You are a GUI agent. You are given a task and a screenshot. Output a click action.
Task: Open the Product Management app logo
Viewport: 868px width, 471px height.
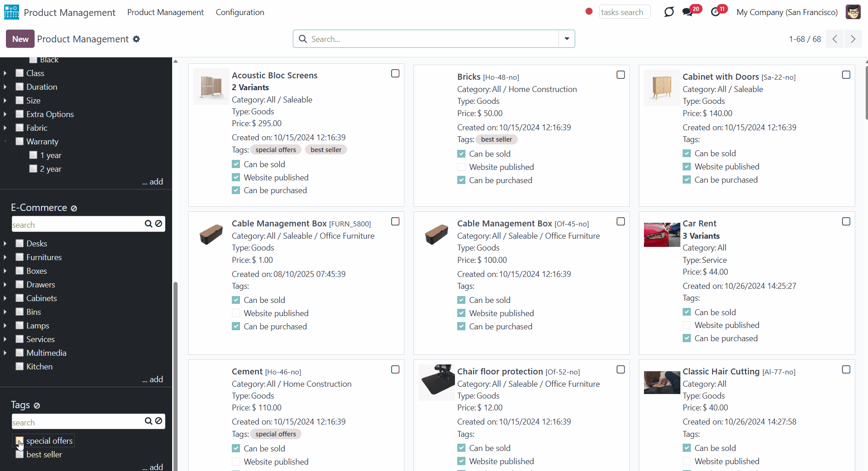pos(12,12)
